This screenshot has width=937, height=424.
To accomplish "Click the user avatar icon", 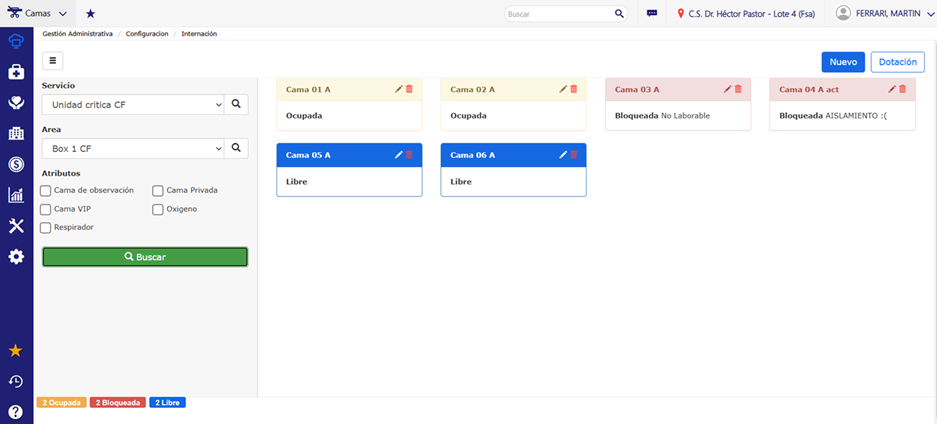I will (x=843, y=13).
